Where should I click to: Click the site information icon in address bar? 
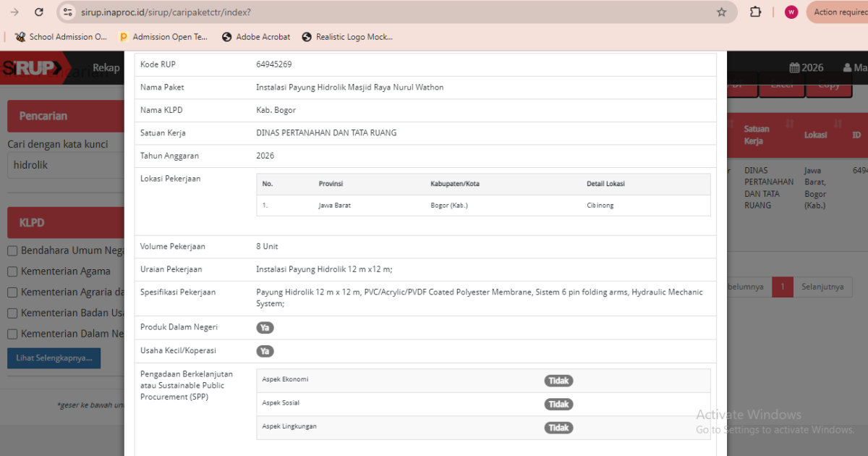coord(67,12)
